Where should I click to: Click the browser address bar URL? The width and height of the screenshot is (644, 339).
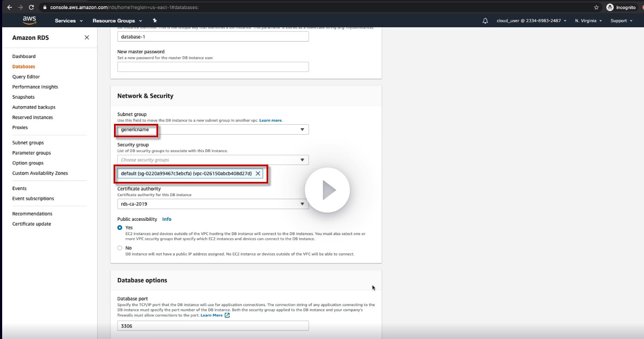tap(125, 7)
